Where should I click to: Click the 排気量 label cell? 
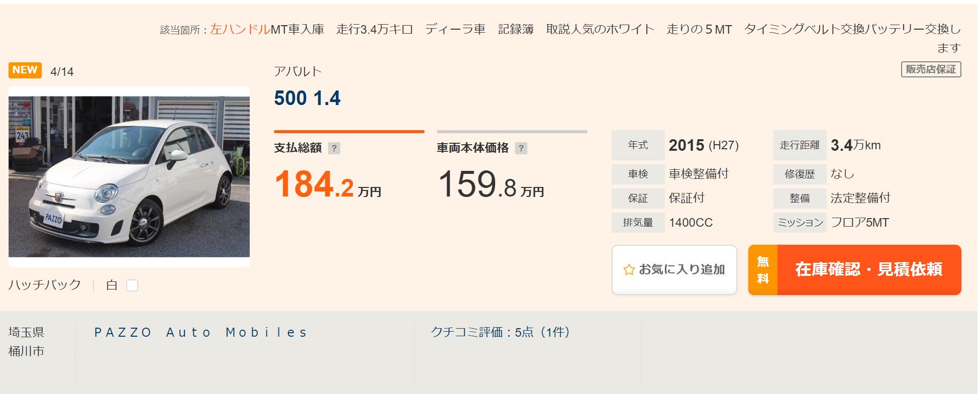tap(638, 223)
